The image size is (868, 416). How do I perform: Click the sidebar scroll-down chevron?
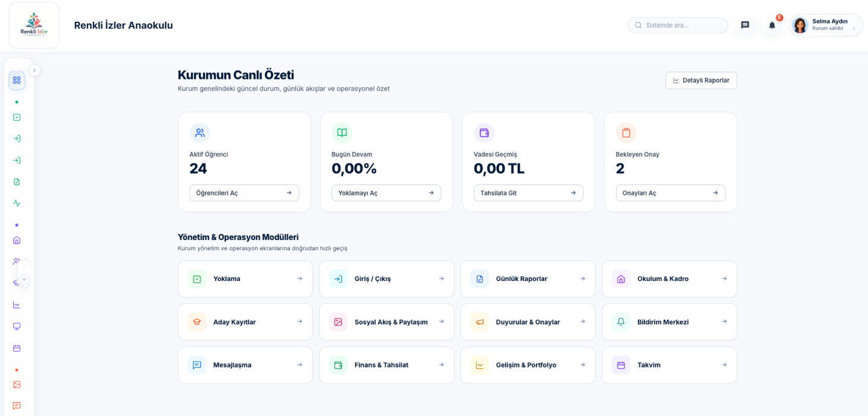click(24, 279)
